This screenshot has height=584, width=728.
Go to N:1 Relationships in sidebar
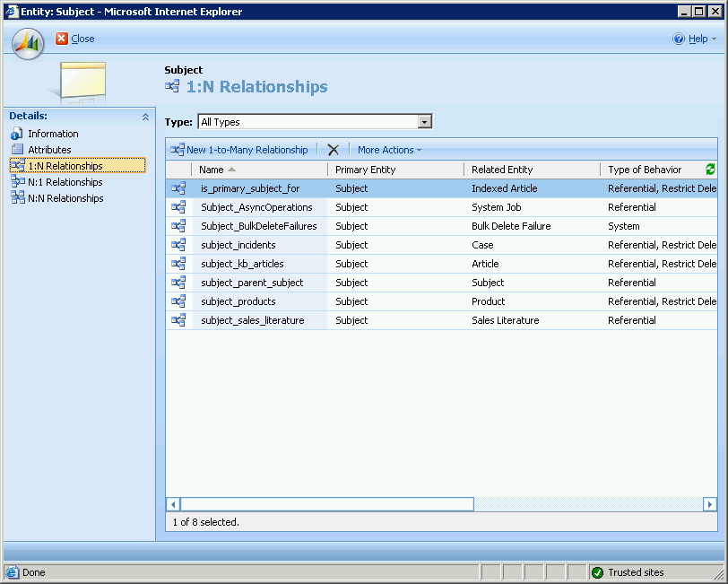click(x=65, y=182)
